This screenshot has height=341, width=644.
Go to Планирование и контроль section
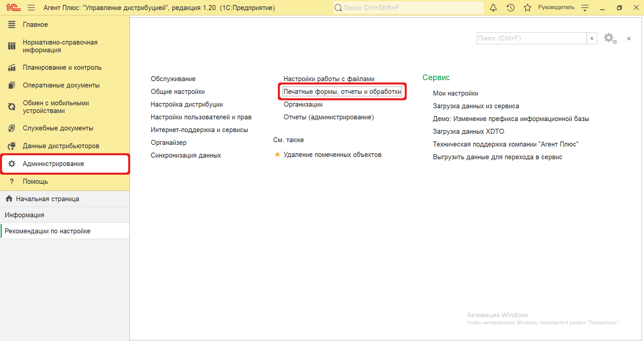tap(62, 67)
